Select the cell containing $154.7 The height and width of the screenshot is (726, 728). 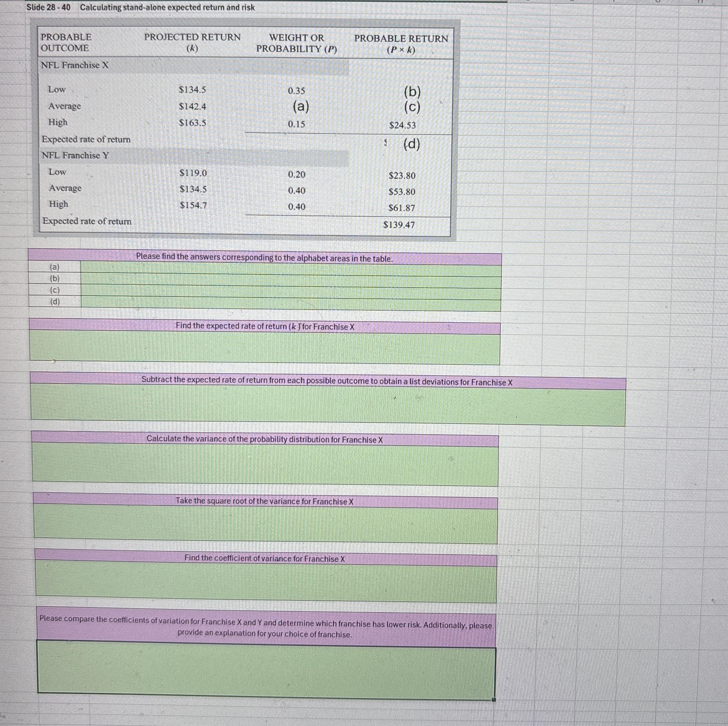193,204
